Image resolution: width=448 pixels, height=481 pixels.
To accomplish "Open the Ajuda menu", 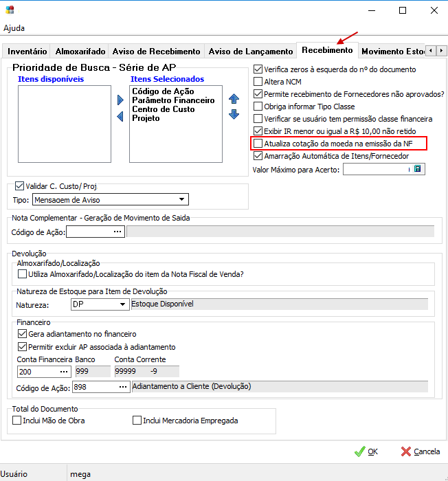I will 14,28.
